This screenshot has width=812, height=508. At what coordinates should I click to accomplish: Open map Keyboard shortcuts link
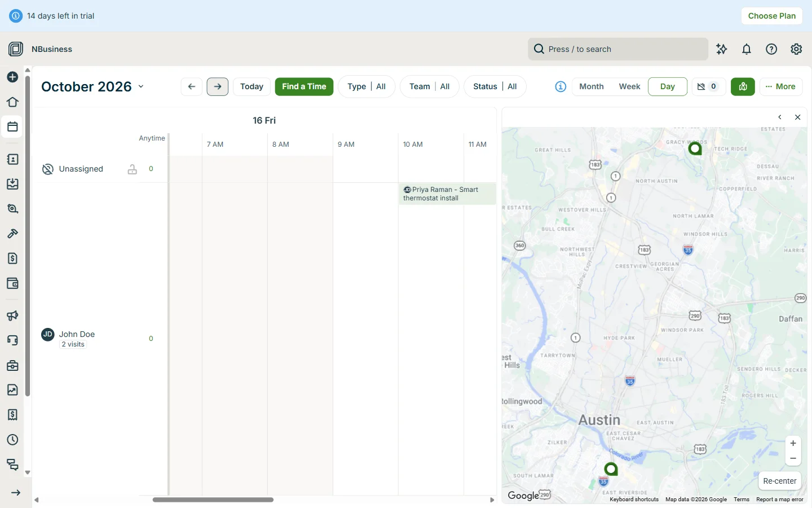tap(634, 500)
